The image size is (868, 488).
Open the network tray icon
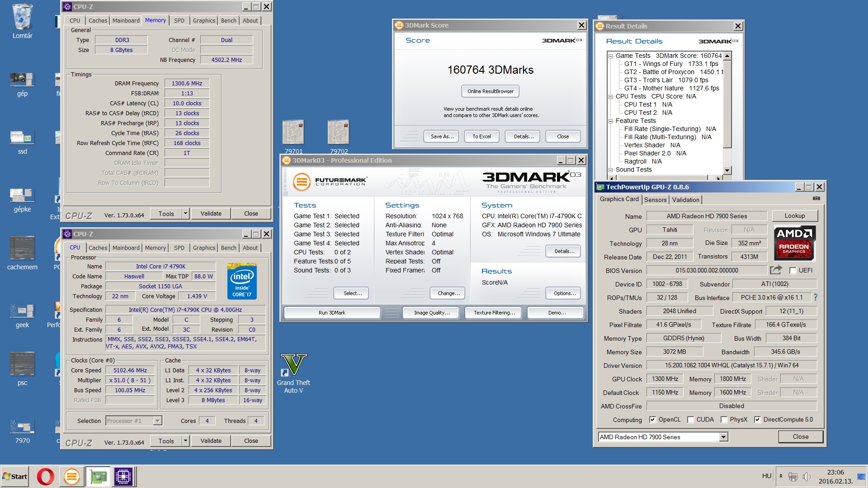tap(793, 476)
